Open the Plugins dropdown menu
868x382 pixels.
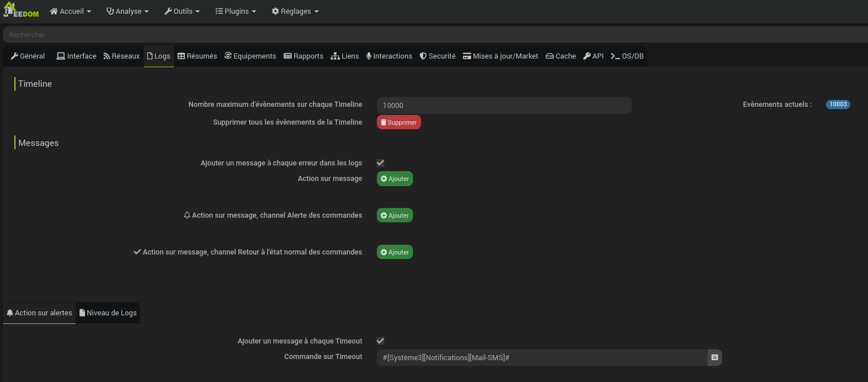point(236,11)
